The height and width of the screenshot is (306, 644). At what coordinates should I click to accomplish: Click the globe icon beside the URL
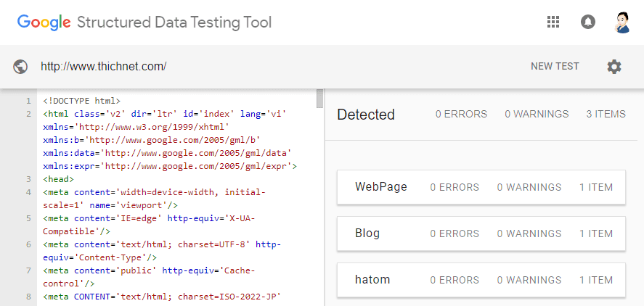20,67
